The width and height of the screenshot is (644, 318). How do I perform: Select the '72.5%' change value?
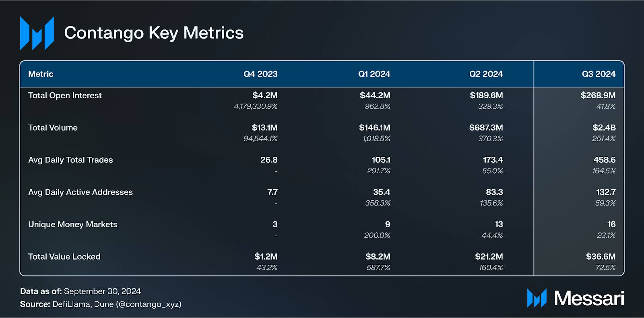[x=606, y=268]
